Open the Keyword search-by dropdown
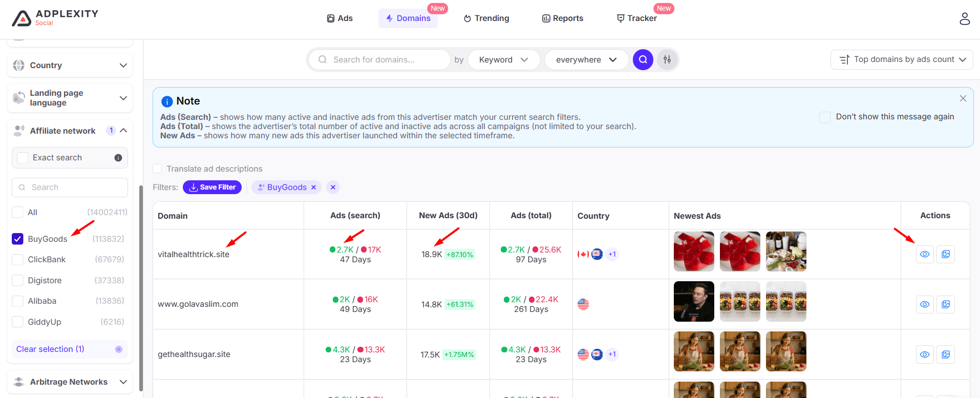980x398 pixels. [504, 59]
